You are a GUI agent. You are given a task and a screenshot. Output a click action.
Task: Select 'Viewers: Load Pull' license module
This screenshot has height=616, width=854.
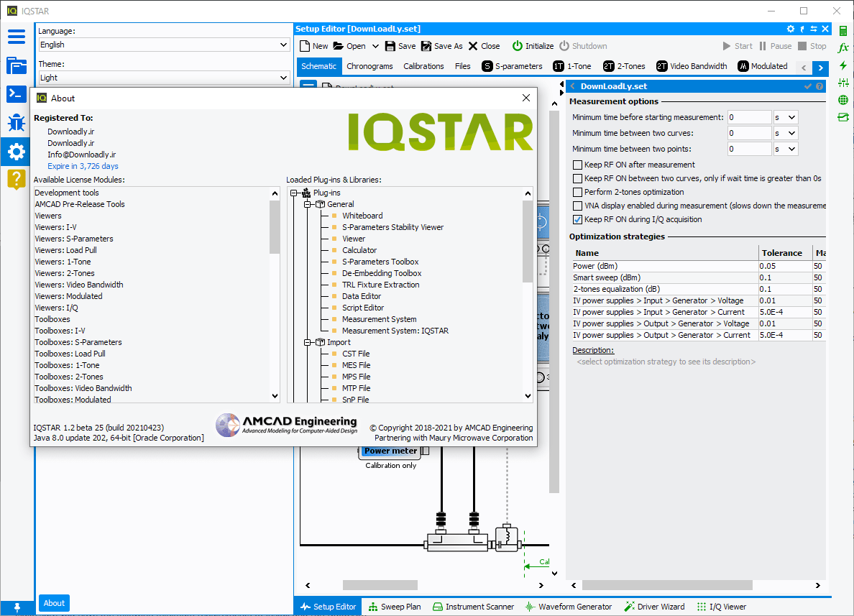click(x=66, y=251)
